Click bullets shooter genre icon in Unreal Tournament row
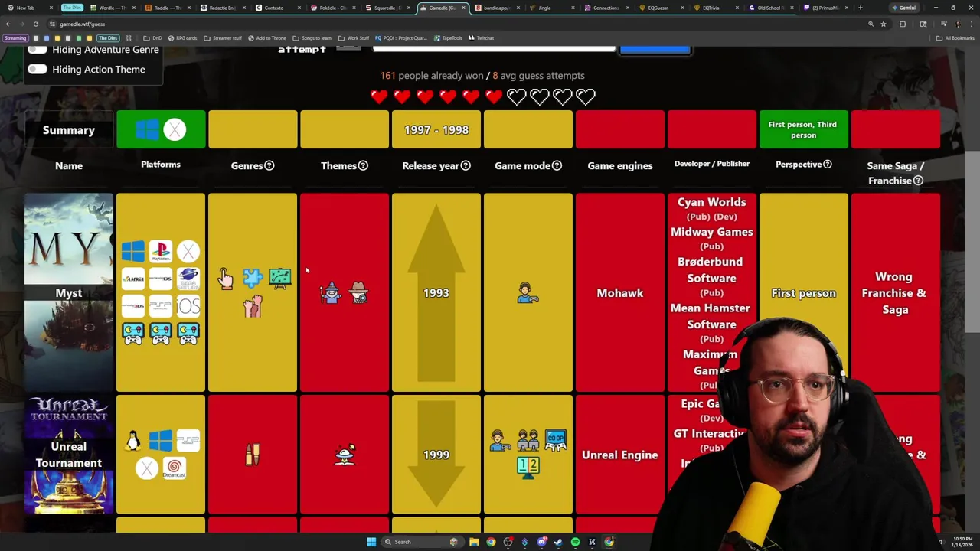The image size is (980, 551). pyautogui.click(x=253, y=455)
